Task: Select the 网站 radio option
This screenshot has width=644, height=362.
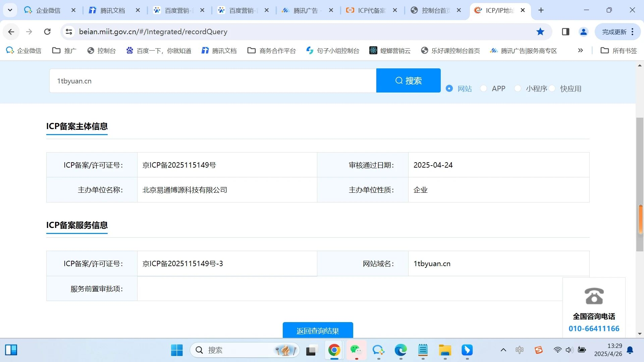Action: tap(449, 88)
